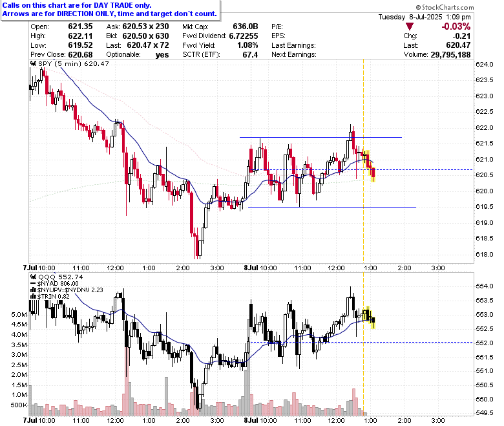Click the Low value 619.52
This screenshot has width=504, height=426.
coord(80,45)
